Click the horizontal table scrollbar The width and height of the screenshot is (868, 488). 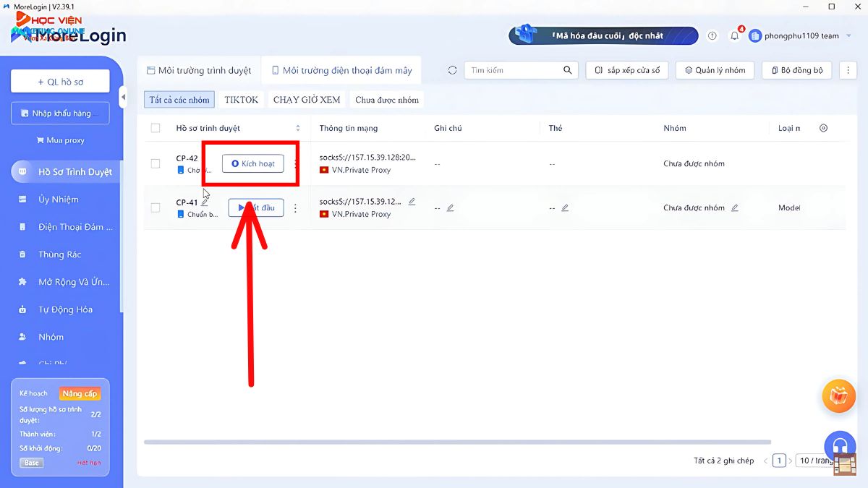[x=457, y=442]
